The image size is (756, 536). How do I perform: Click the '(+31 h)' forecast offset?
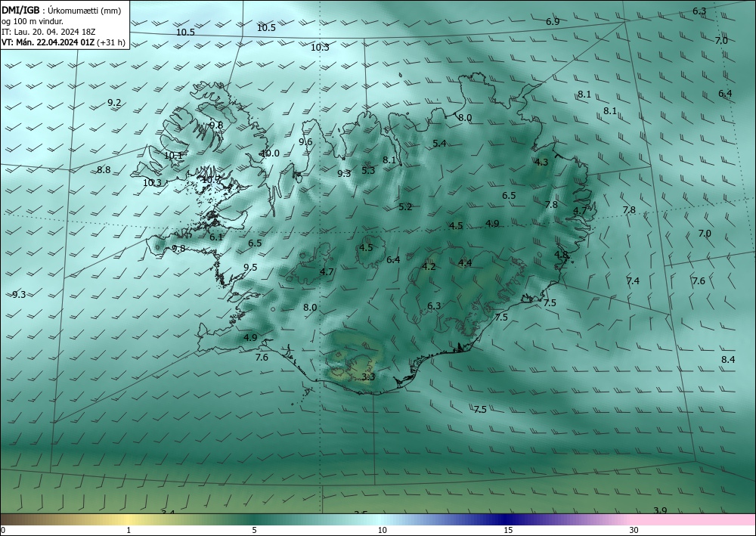point(111,42)
